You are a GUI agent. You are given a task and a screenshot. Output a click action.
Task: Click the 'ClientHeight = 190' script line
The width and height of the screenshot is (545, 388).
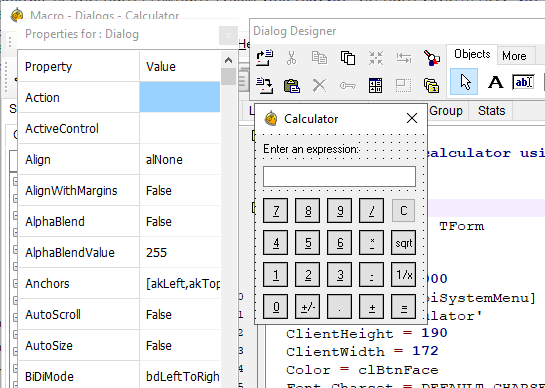(367, 333)
